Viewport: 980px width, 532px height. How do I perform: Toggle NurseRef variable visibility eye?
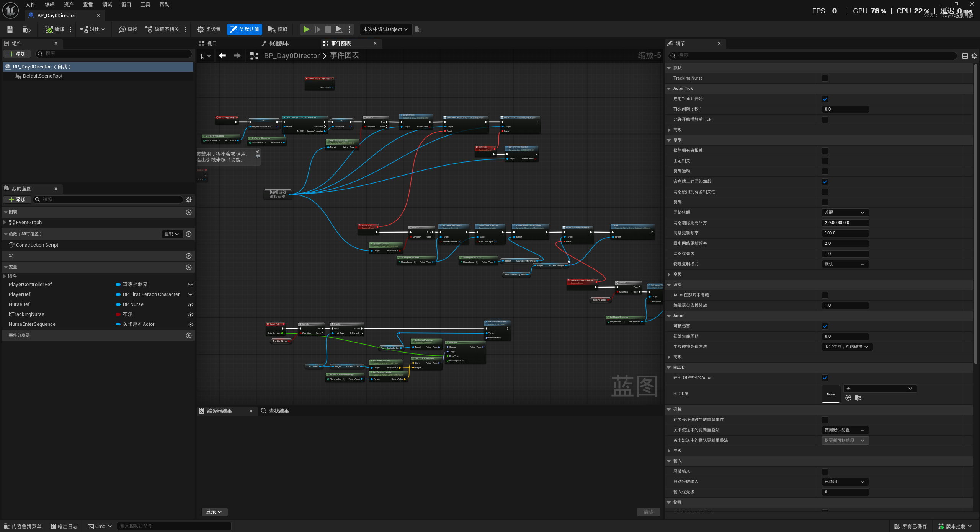tap(191, 305)
